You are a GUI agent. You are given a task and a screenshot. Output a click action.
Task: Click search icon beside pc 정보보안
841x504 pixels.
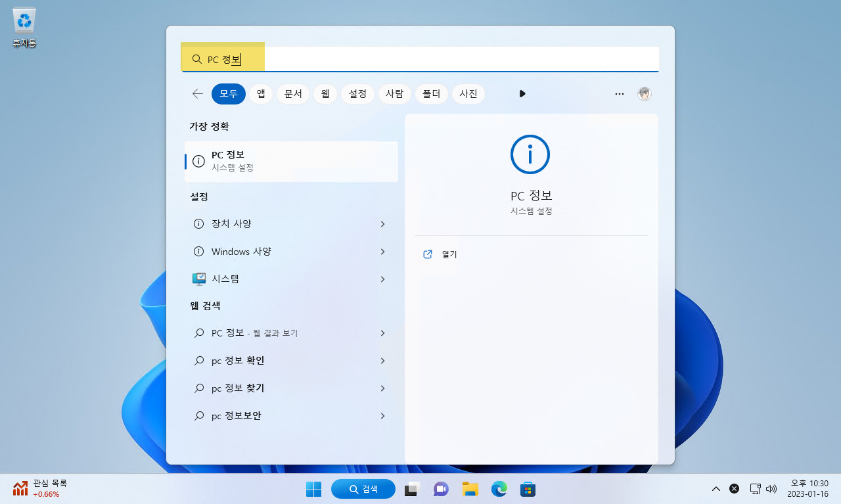pyautogui.click(x=198, y=416)
